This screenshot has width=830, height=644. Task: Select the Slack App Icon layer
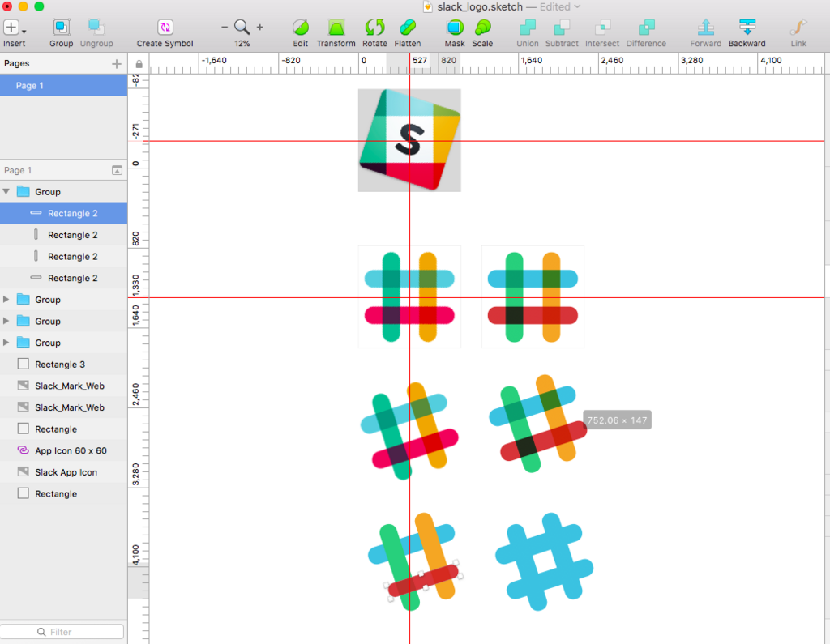63,472
